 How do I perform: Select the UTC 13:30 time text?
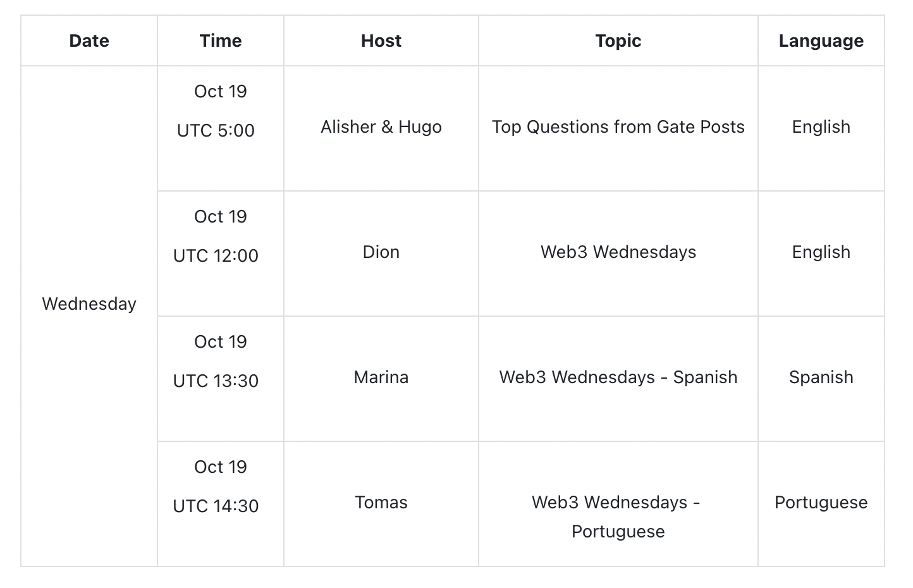point(216,381)
